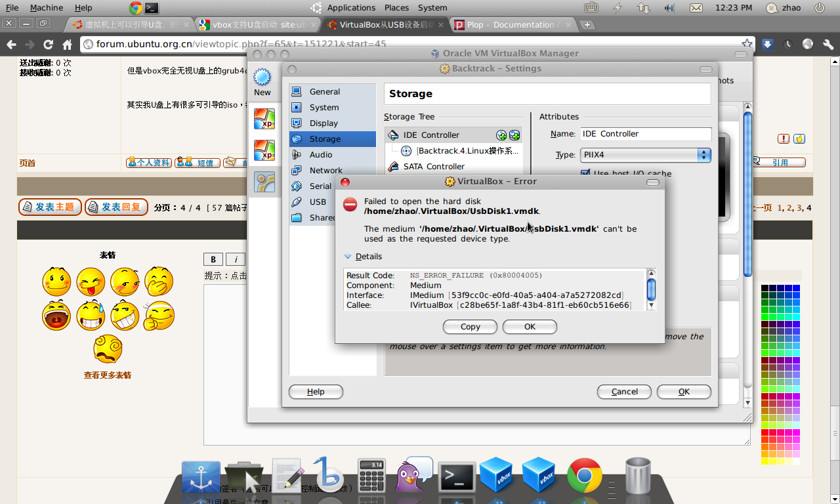Toggle italic i in forum editor
Screen dimensions: 840x504
(x=236, y=259)
